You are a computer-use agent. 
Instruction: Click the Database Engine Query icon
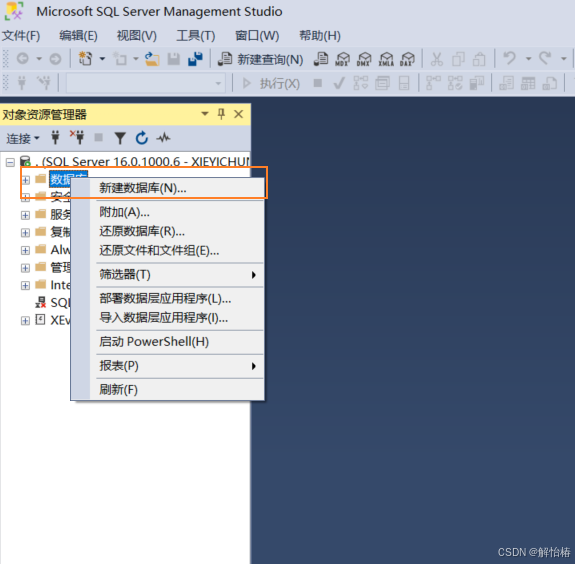[321, 59]
